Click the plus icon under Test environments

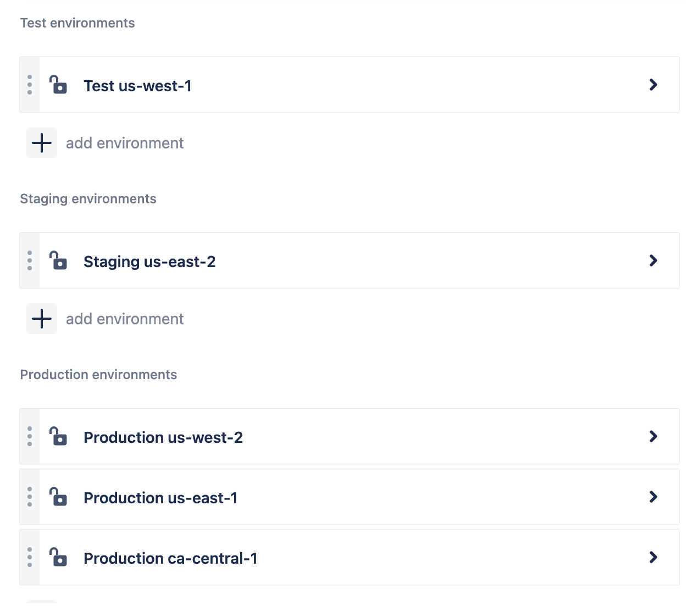(x=41, y=142)
